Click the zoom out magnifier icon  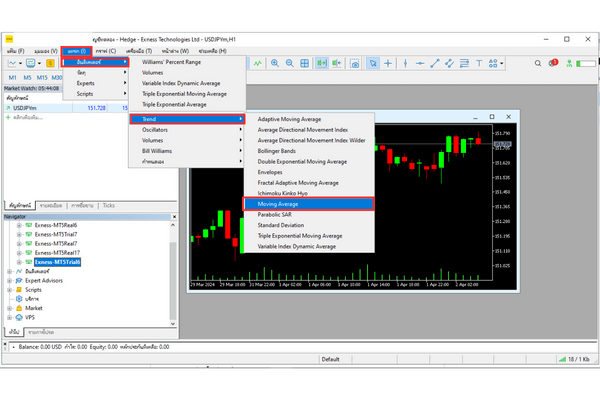click(x=292, y=62)
